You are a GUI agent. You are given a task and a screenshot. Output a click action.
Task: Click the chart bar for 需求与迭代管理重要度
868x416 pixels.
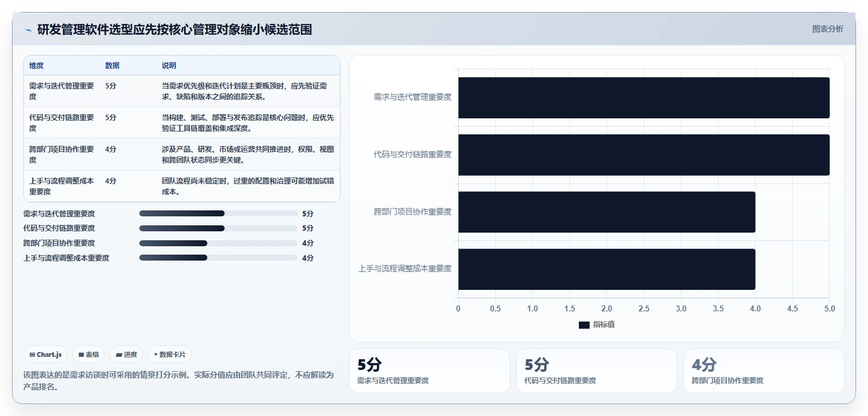click(644, 97)
